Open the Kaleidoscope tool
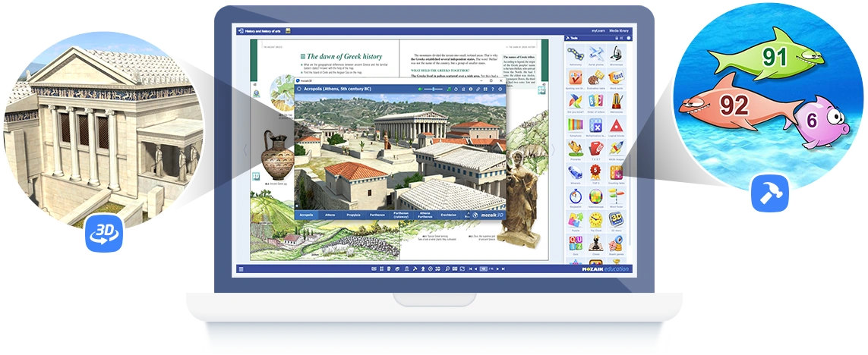 (595, 199)
